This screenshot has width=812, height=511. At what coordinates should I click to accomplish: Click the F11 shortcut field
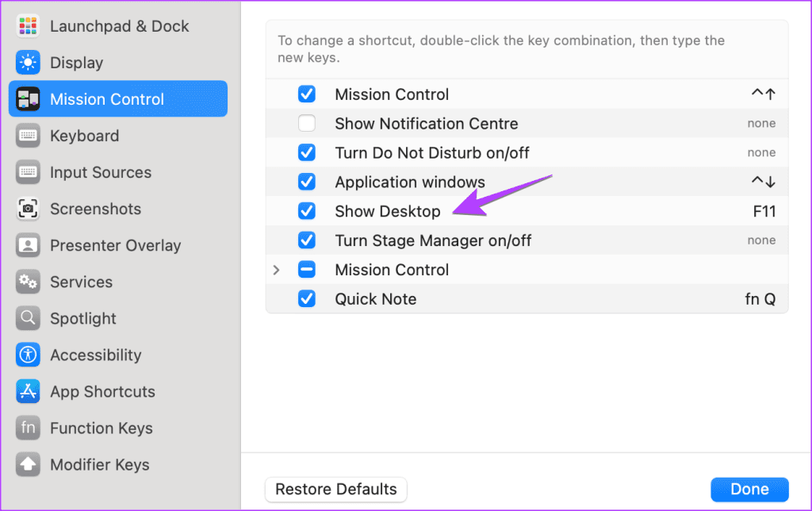pyautogui.click(x=765, y=211)
